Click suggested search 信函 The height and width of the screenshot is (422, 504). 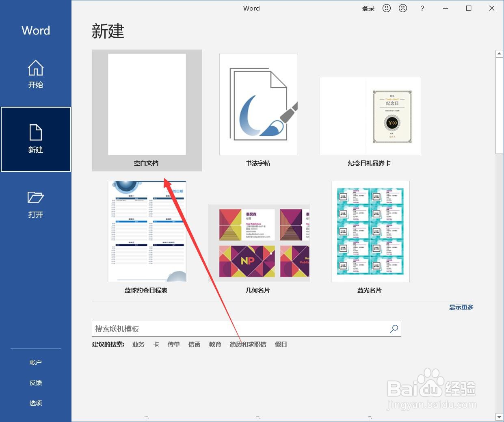(195, 344)
